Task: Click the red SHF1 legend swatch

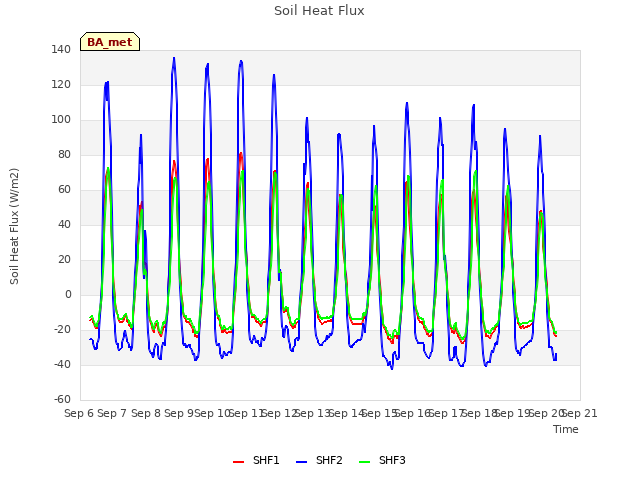Action: 238,462
